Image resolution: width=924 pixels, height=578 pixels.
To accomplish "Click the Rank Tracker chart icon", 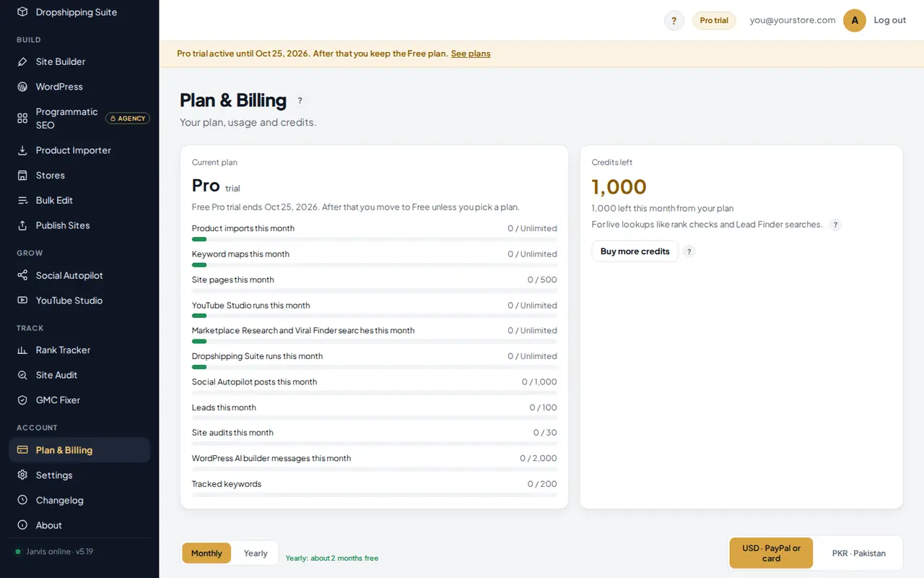I will (22, 350).
